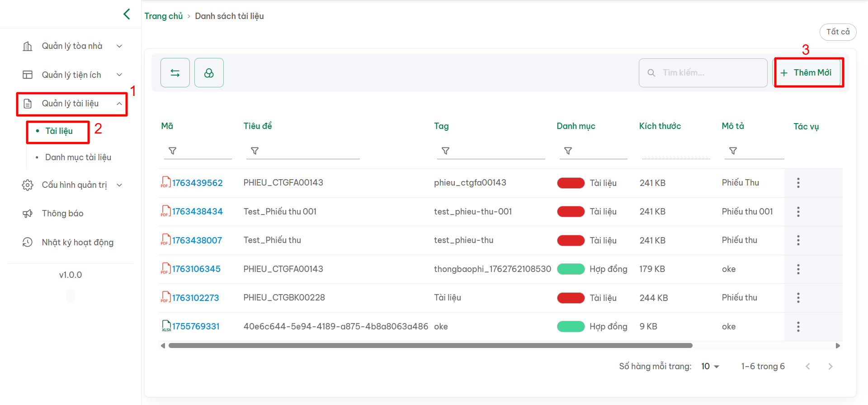Open the filter icon under Tiêu đề column
The height and width of the screenshot is (405, 868).
(255, 151)
